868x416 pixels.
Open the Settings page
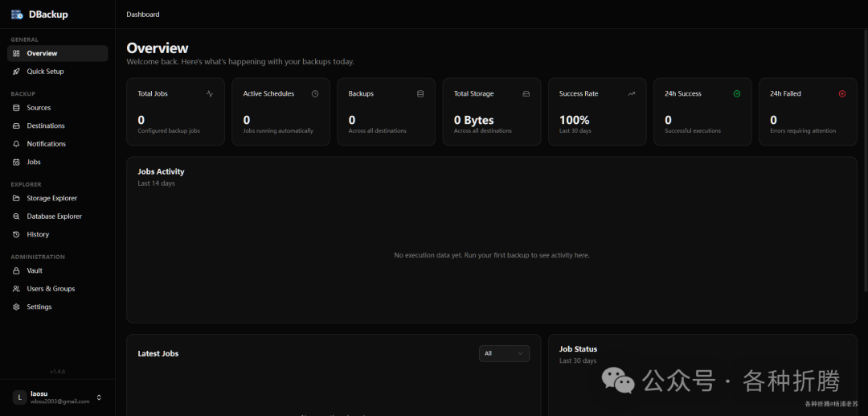58,307
